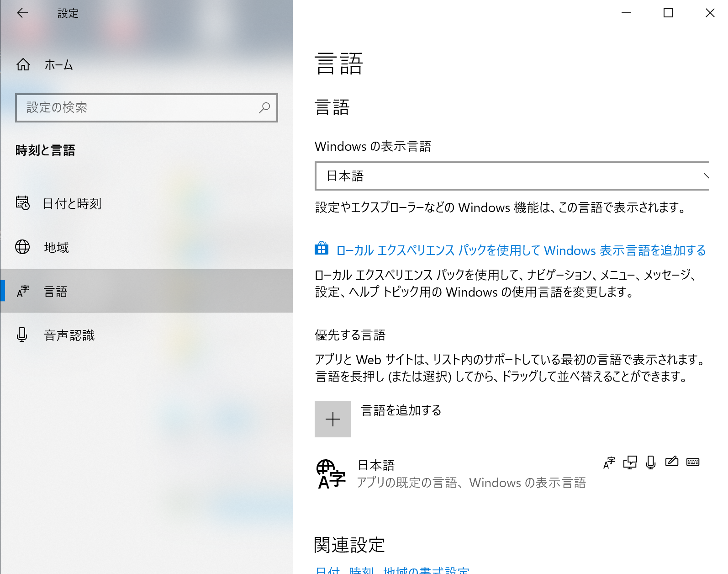Select 言語 in sidebar
Screen dimensions: 728x574
point(146,291)
